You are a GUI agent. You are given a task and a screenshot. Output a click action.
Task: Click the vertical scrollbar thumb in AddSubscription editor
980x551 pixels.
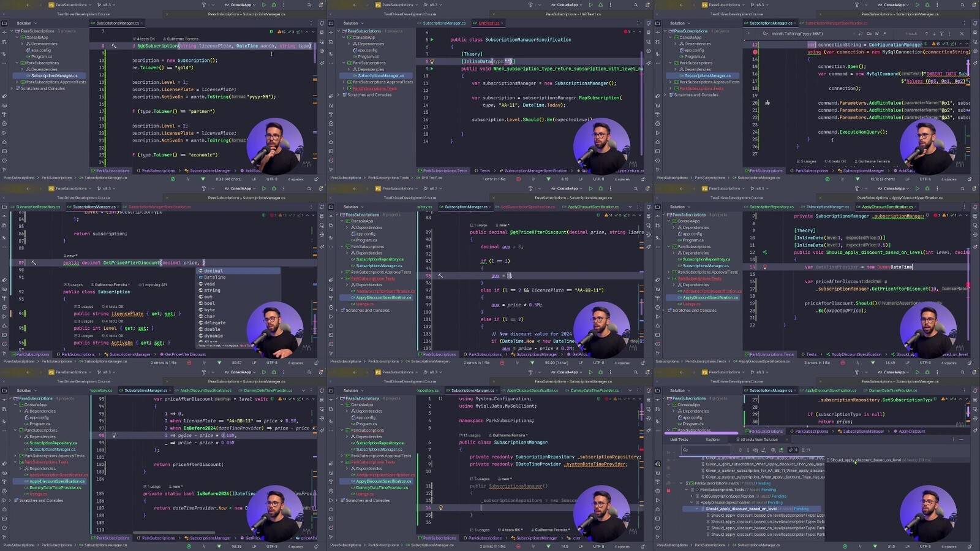pyautogui.click(x=315, y=52)
